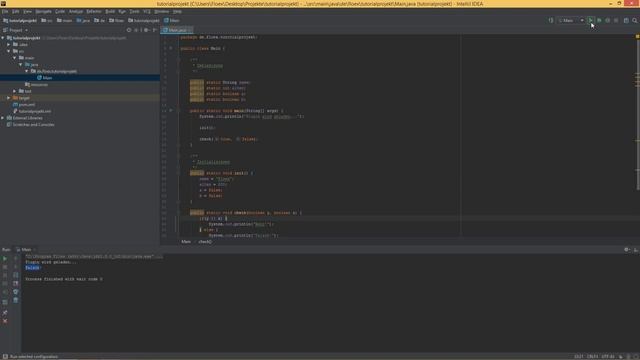Screen dimensions: 640x360
Task: Click the line:column position in status bar
Action: point(579,357)
